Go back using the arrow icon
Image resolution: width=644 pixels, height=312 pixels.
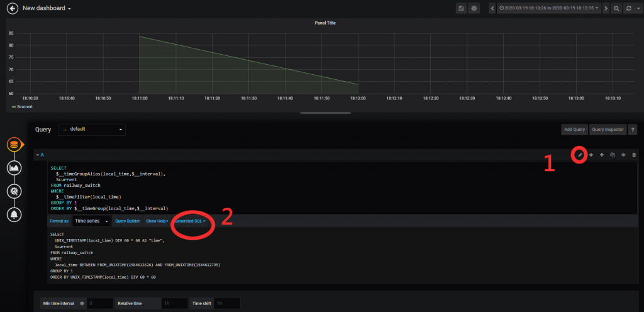(x=13, y=8)
